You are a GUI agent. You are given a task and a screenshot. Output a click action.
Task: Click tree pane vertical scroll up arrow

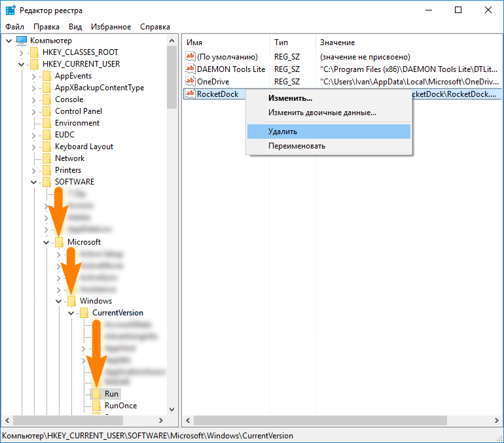(171, 41)
